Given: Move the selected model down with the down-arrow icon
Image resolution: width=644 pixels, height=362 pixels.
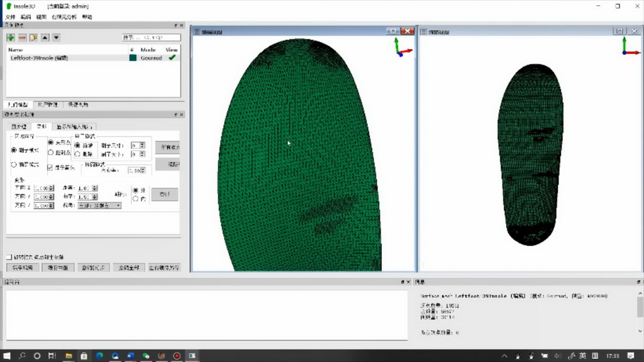Looking at the screenshot, I should pos(56,38).
